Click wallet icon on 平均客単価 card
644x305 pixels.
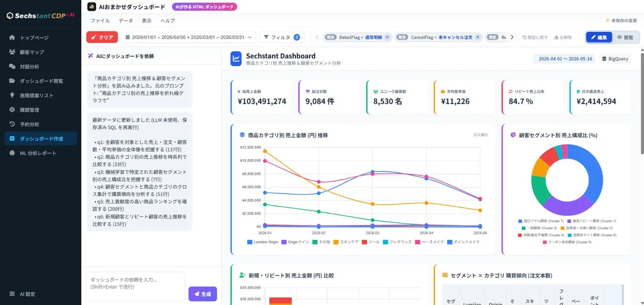(443, 91)
